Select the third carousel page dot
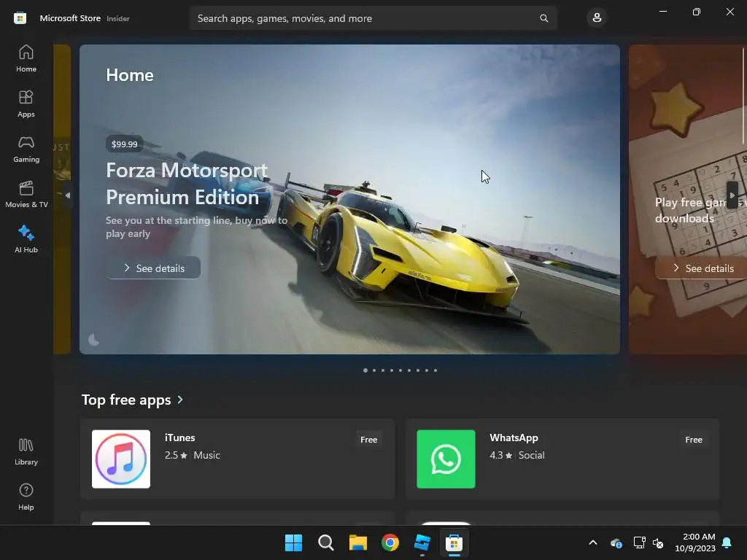Image resolution: width=747 pixels, height=560 pixels. (382, 370)
